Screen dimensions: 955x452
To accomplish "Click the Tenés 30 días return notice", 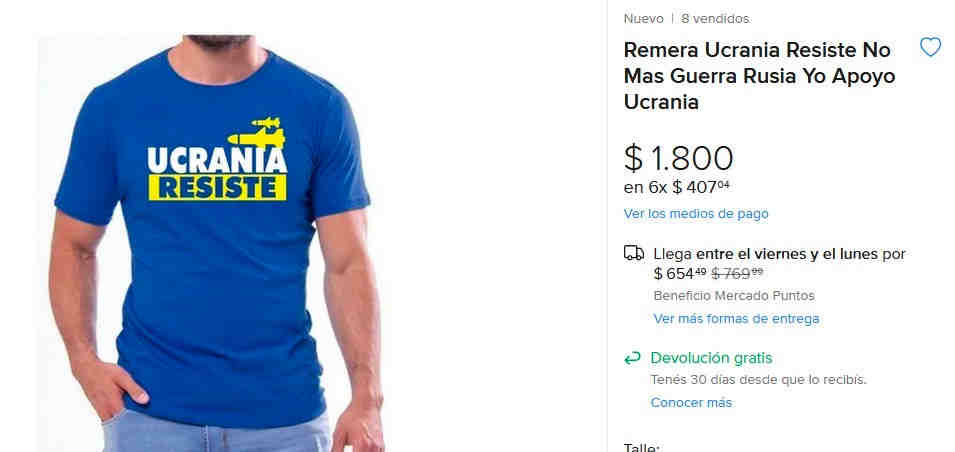I will click(758, 380).
